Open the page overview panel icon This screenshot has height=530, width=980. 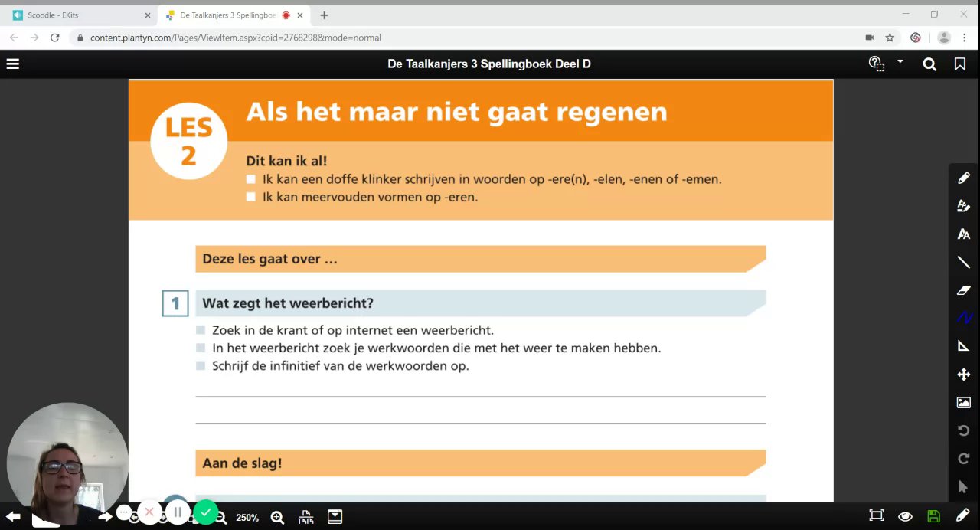pyautogui.click(x=335, y=517)
